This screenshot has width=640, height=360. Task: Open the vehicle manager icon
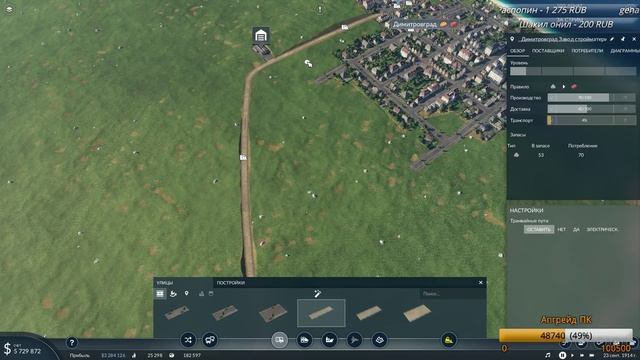tap(210, 340)
